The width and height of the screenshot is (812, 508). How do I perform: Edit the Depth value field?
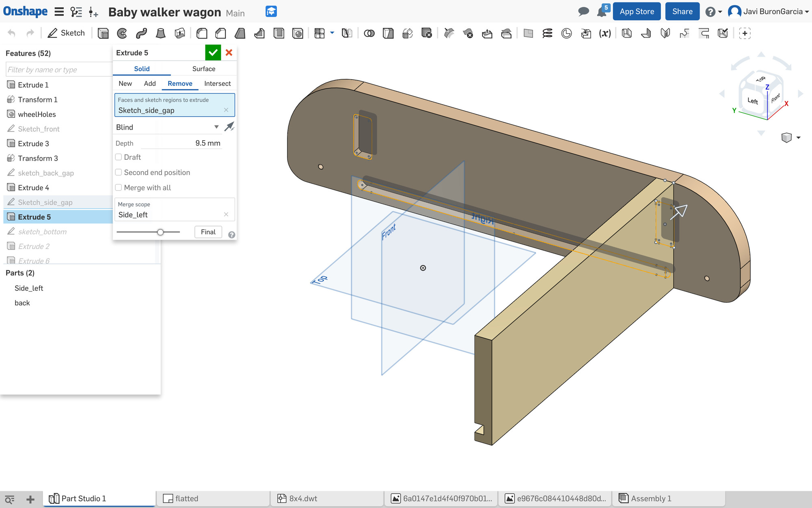click(x=181, y=143)
